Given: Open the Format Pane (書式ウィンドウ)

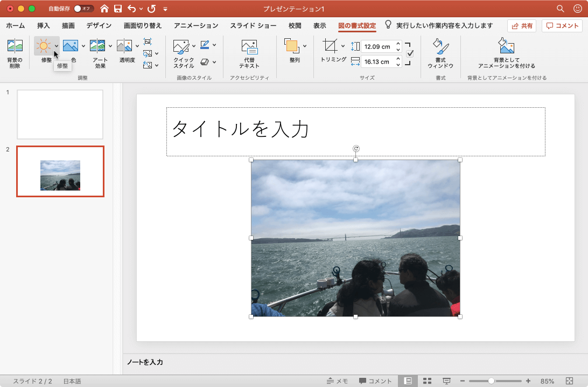Looking at the screenshot, I should point(440,47).
